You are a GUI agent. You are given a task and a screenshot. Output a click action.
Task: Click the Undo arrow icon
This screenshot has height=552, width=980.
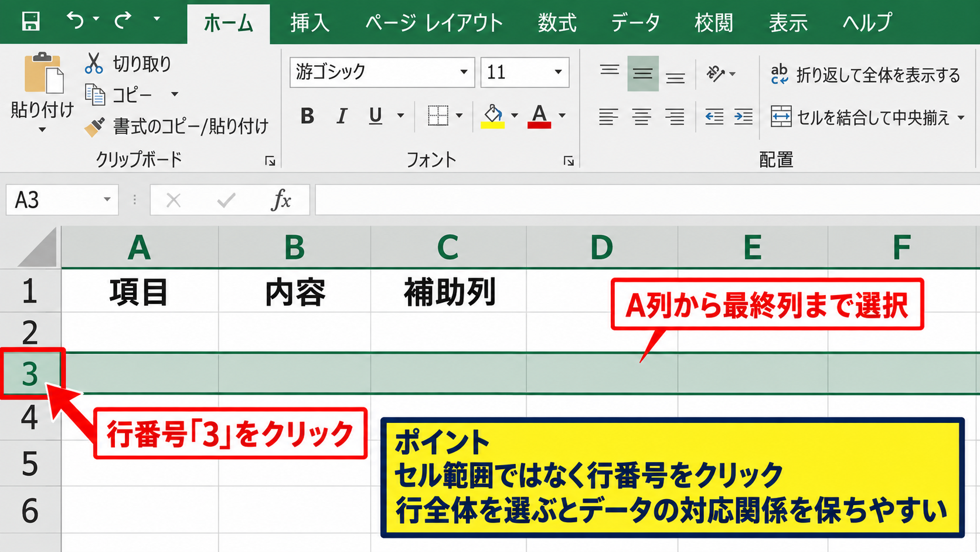[74, 20]
